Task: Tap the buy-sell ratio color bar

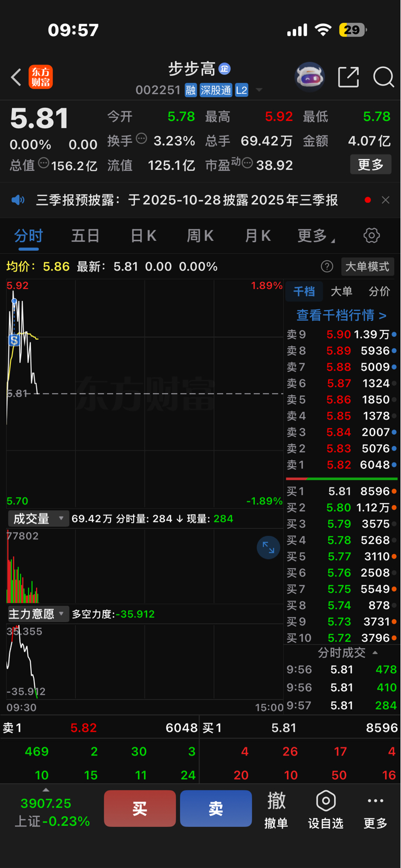Action: click(342, 479)
